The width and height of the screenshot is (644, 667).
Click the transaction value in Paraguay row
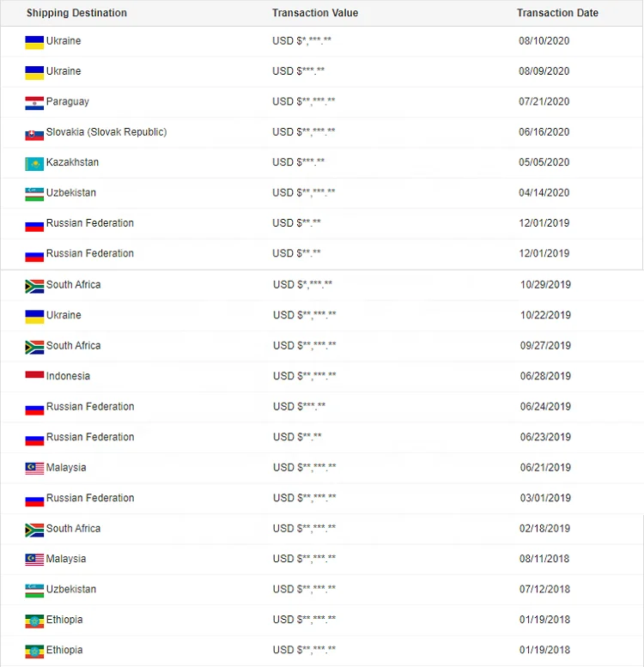pos(304,102)
